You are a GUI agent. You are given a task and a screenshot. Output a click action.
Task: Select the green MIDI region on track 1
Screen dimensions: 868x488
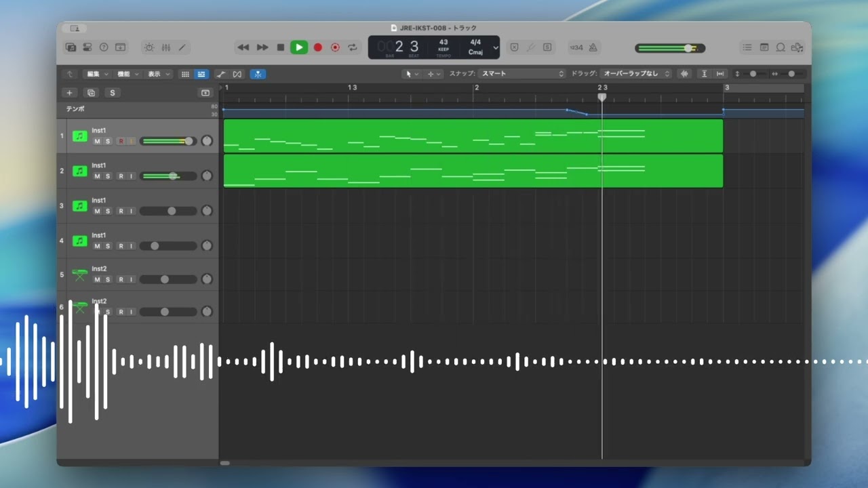[x=473, y=136]
